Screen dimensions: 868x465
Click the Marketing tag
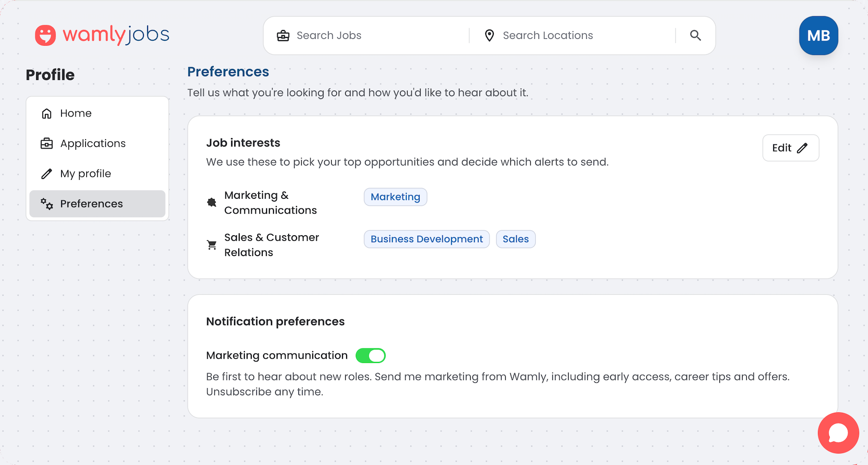click(396, 197)
